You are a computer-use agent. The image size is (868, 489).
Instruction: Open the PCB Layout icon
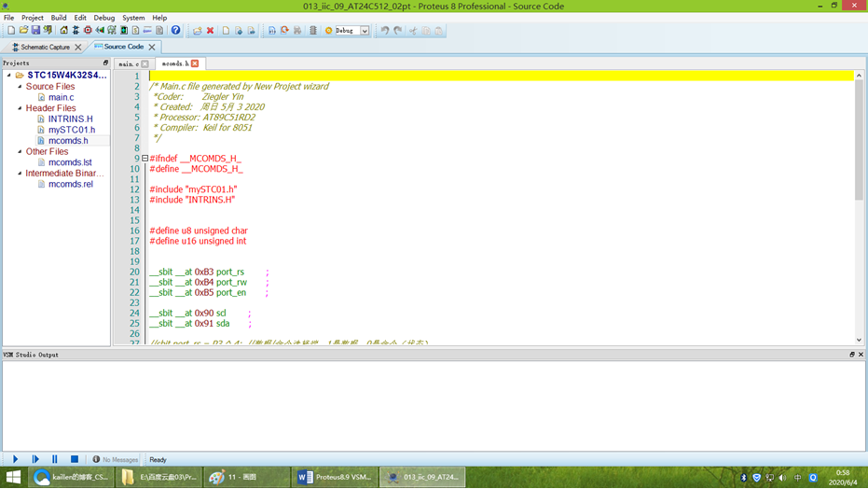tap(88, 31)
